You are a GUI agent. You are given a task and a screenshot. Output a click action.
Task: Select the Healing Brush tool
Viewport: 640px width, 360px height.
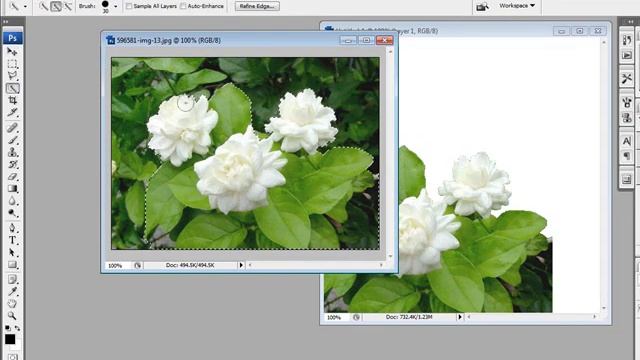pos(12,128)
